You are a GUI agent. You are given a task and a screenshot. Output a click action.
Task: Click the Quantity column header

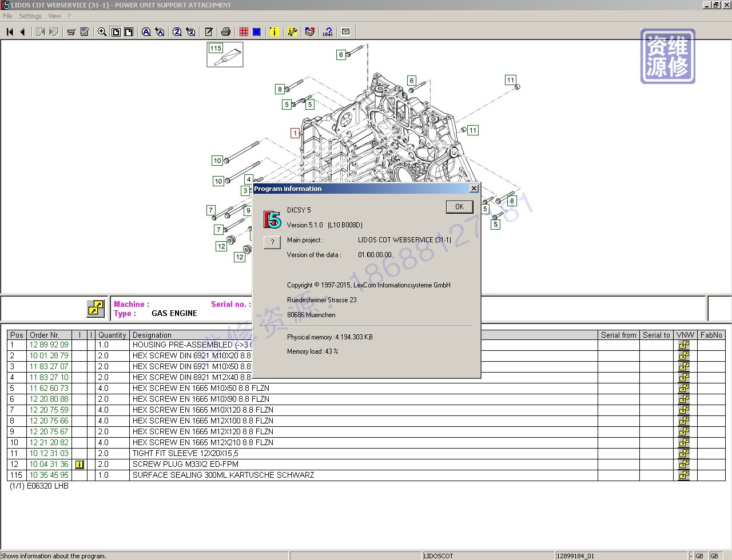pyautogui.click(x=112, y=335)
